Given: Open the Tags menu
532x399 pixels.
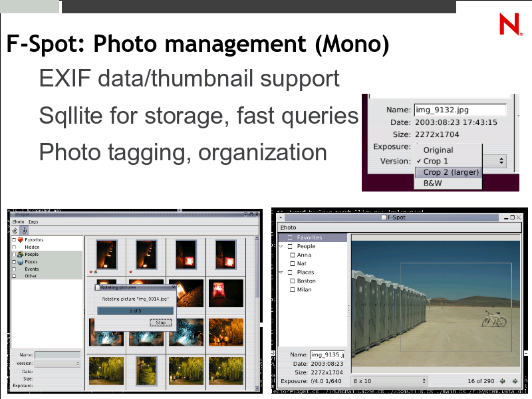Looking at the screenshot, I should 33,222.
